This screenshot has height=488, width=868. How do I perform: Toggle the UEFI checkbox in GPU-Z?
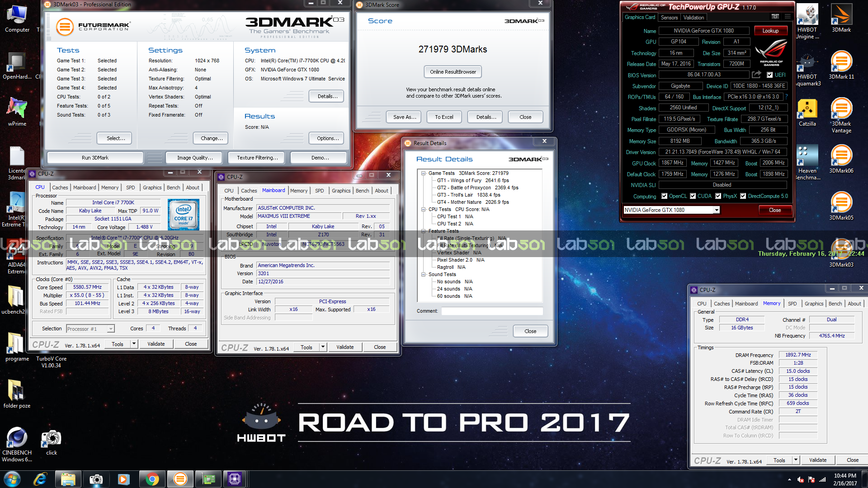click(x=769, y=75)
